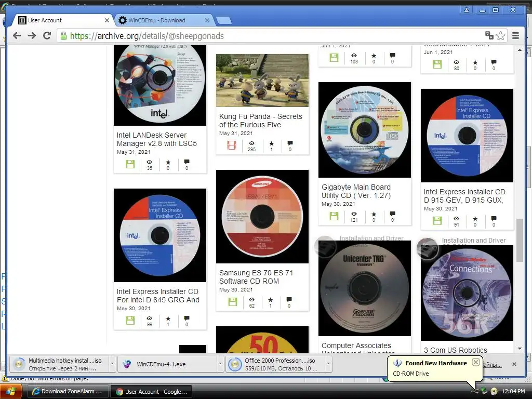Viewport: 532px width, 399px height.
Task: Click the floppy icon under Gigabyte Main Board
Action: (334, 216)
